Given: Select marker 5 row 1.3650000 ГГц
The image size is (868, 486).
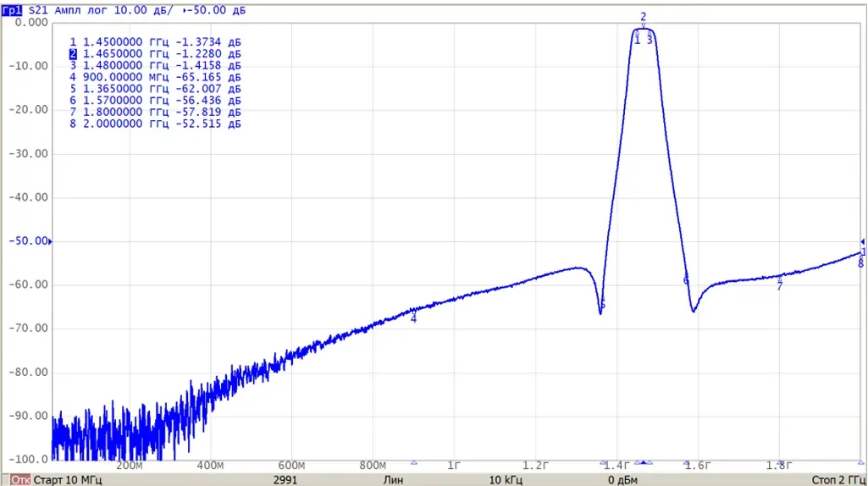Looking at the screenshot, I should [155, 89].
